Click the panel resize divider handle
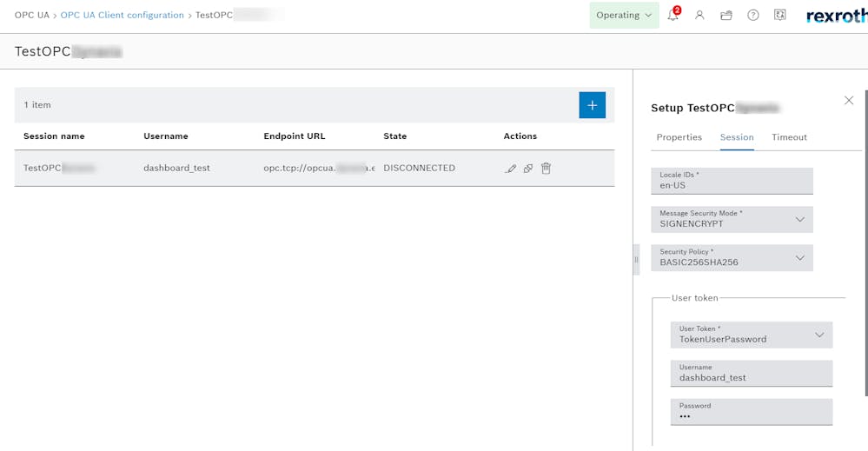Image resolution: width=868 pixels, height=451 pixels. 636,259
